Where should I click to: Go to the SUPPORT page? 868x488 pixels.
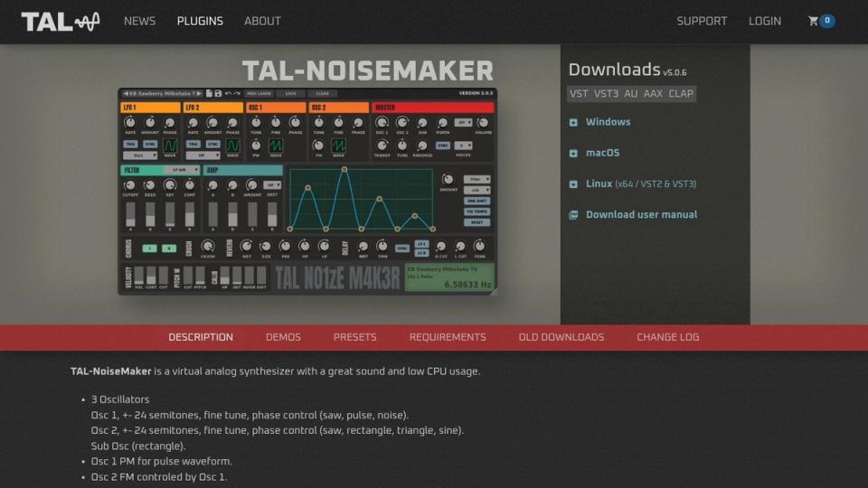pyautogui.click(x=702, y=21)
